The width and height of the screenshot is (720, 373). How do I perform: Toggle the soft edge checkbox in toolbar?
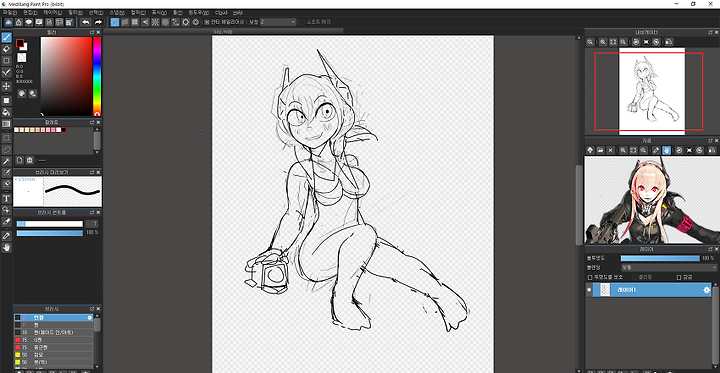(x=302, y=22)
